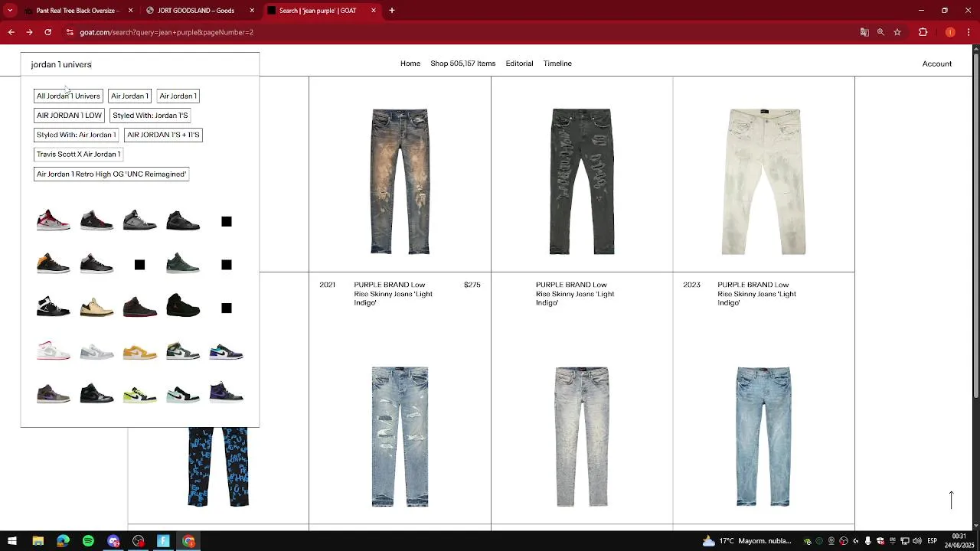Screen dimensions: 980x551
Task: Expand the tab search dropdown
Action: [x=10, y=11]
